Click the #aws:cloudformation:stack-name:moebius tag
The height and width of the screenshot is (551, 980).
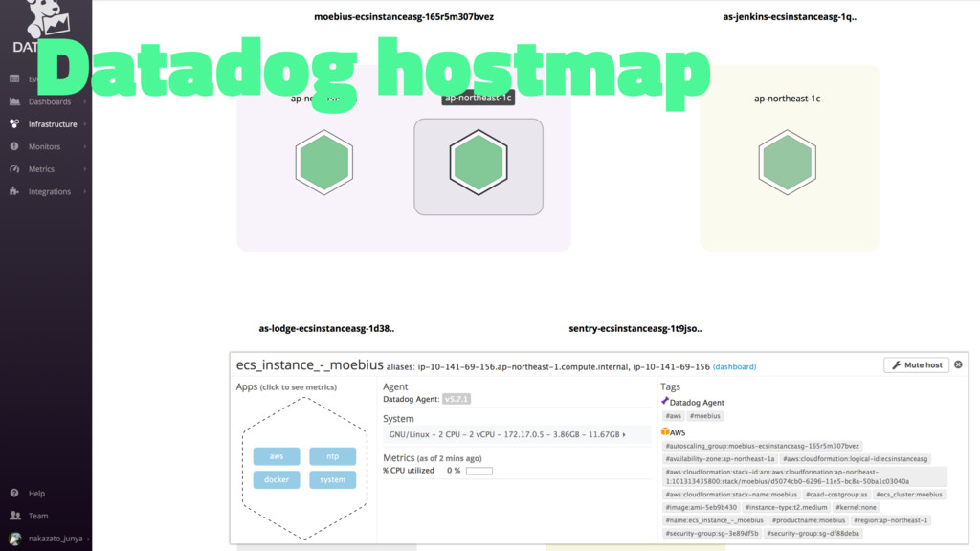point(730,495)
